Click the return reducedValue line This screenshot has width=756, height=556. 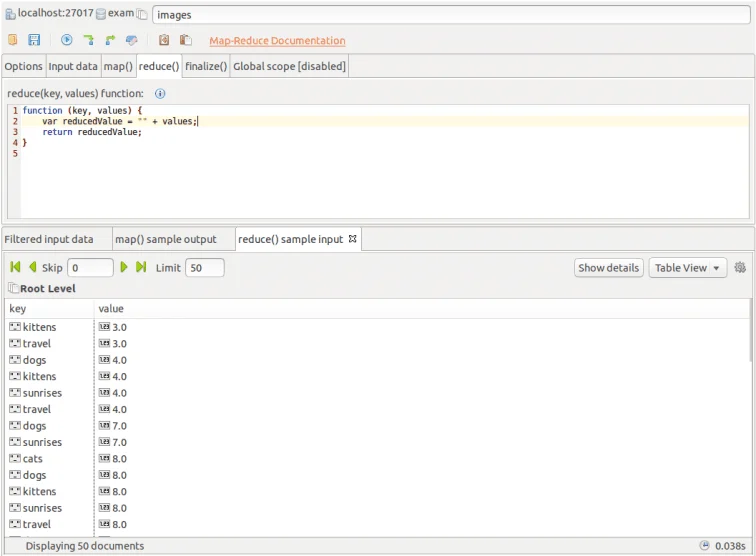tap(92, 132)
